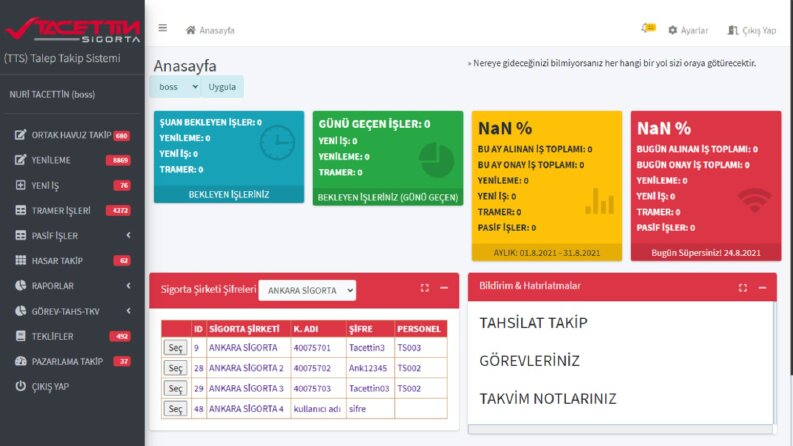Collapse the Sigorta Şirketi Şifreleri panel

point(444,288)
